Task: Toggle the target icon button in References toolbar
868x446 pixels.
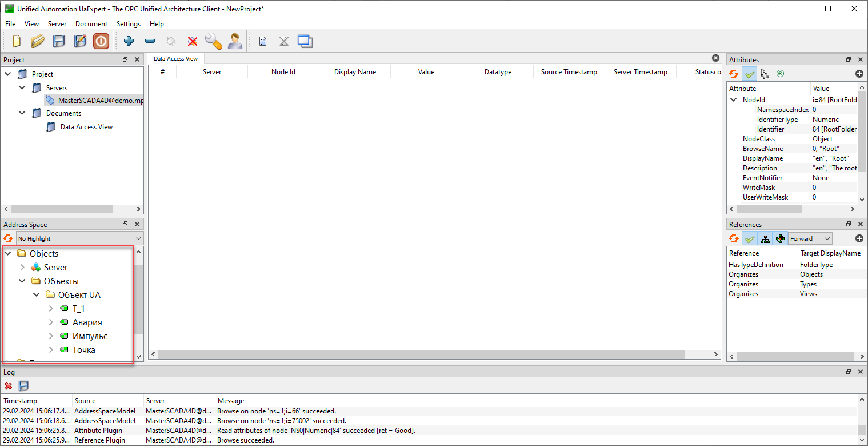Action: tap(780, 238)
